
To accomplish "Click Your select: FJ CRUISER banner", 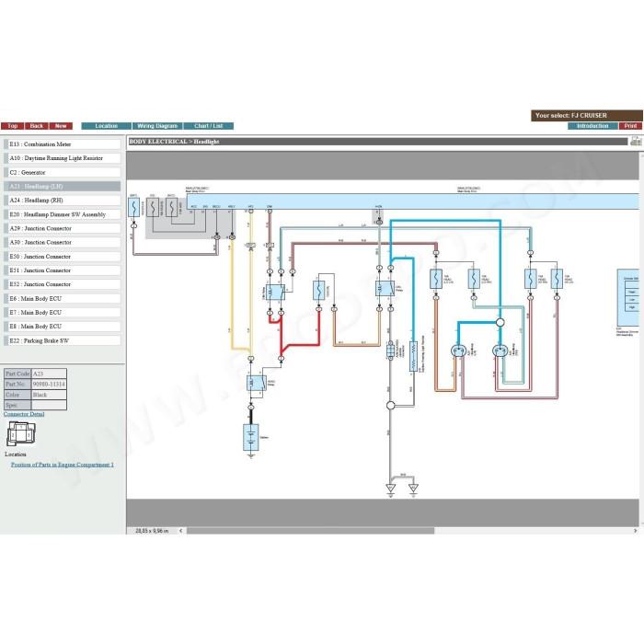I will (x=587, y=115).
